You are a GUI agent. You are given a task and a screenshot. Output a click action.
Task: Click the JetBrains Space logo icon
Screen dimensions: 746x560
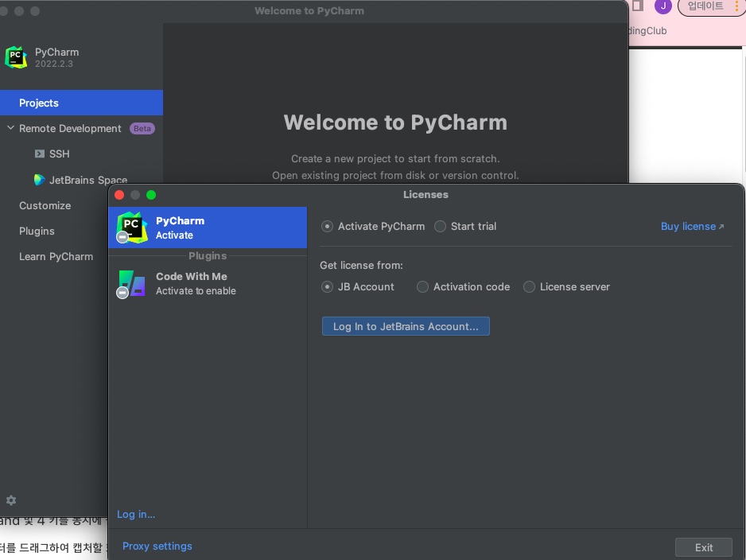pos(40,179)
